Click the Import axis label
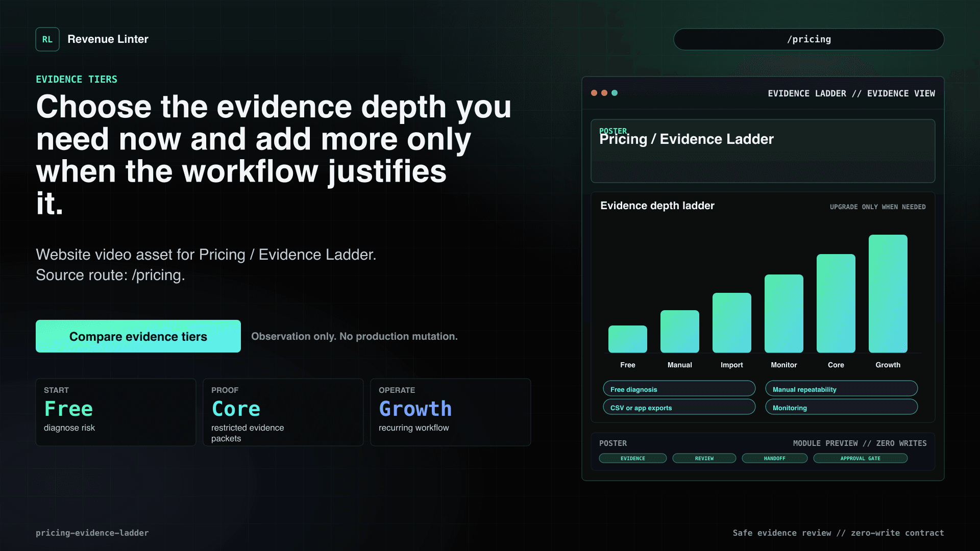 tap(732, 365)
